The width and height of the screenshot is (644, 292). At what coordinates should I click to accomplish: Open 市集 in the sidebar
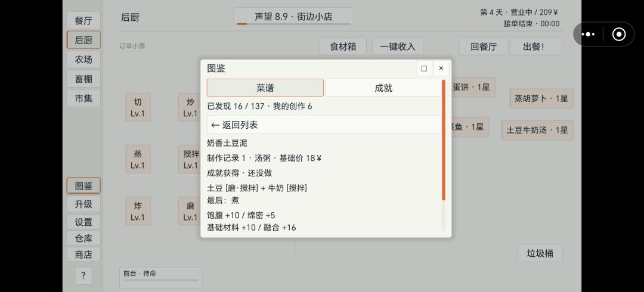click(83, 98)
